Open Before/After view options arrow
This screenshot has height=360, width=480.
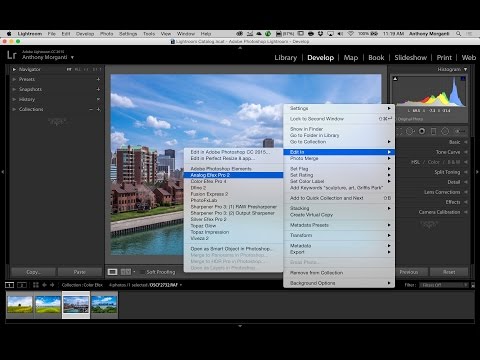coord(134,272)
